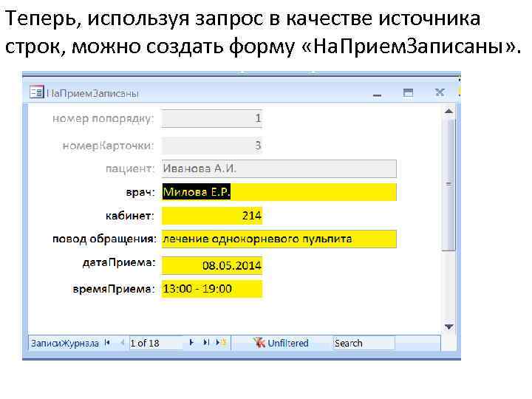Maximize the НаПриемЗаписаны form window

click(x=408, y=92)
